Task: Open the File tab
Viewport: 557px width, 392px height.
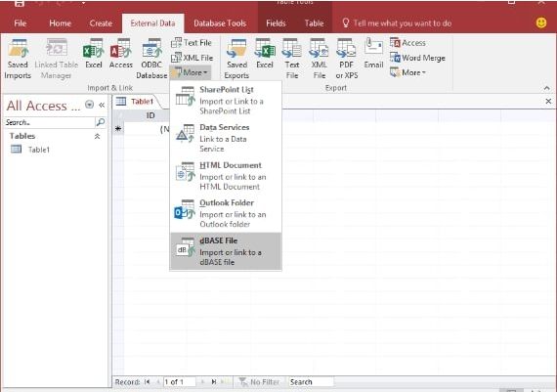Action: point(21,23)
